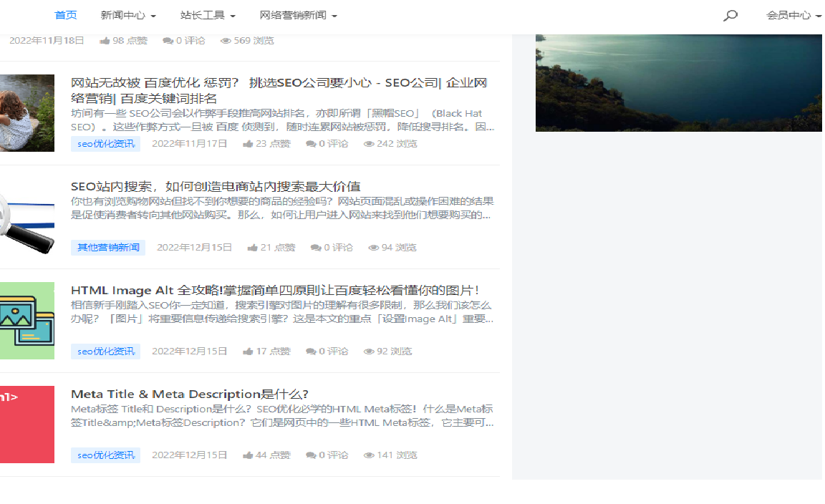Click the comment icon under the HTML Image Alt article
This screenshot has width=825, height=504.
[309, 351]
